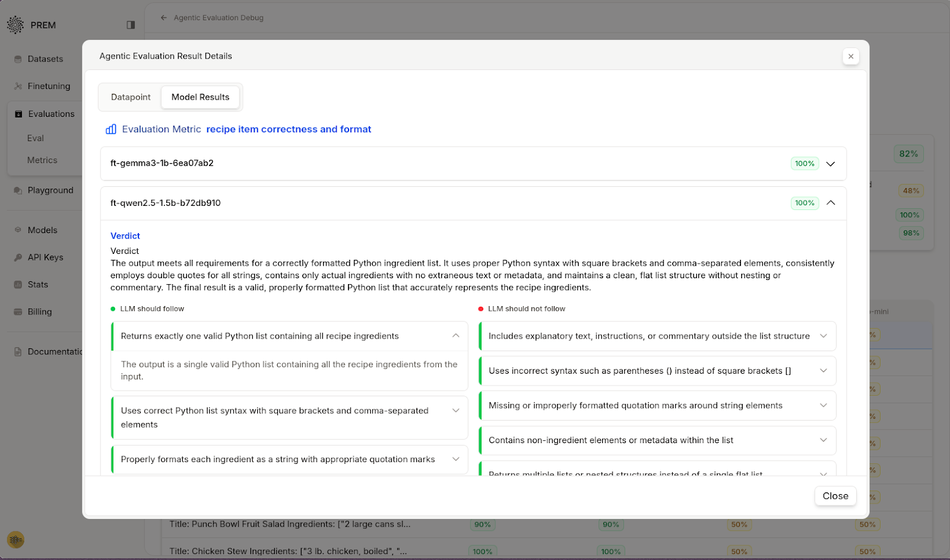Open Stats from the sidebar icon

(18, 284)
